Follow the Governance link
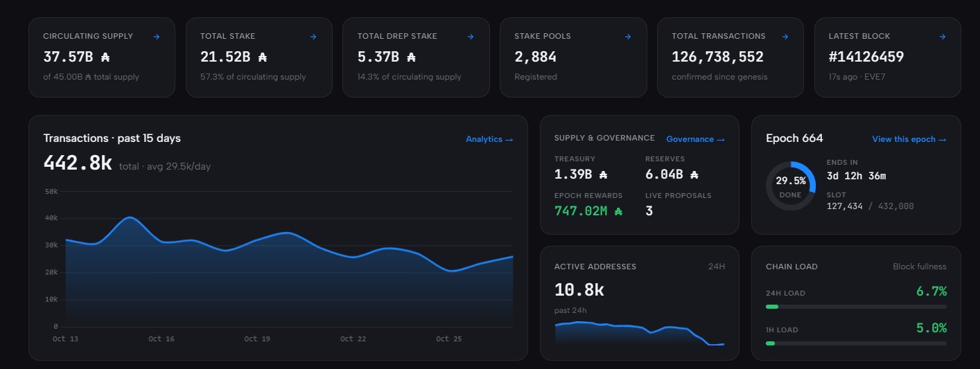The width and height of the screenshot is (980, 369). 695,139
